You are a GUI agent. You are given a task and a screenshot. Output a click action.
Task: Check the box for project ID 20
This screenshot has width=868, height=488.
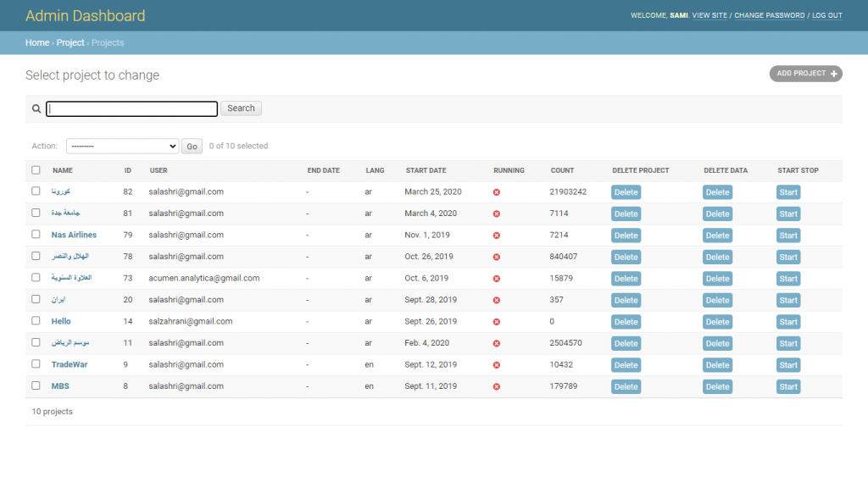pyautogui.click(x=36, y=299)
